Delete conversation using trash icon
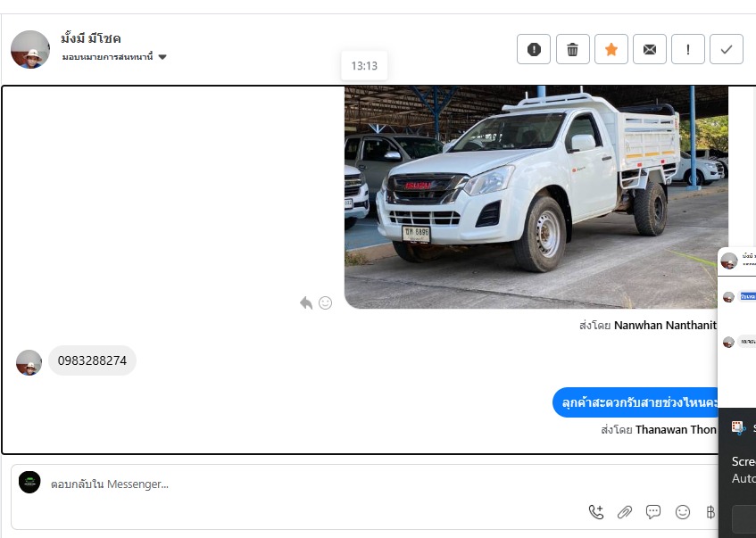This screenshot has width=756, height=538. pos(573,50)
